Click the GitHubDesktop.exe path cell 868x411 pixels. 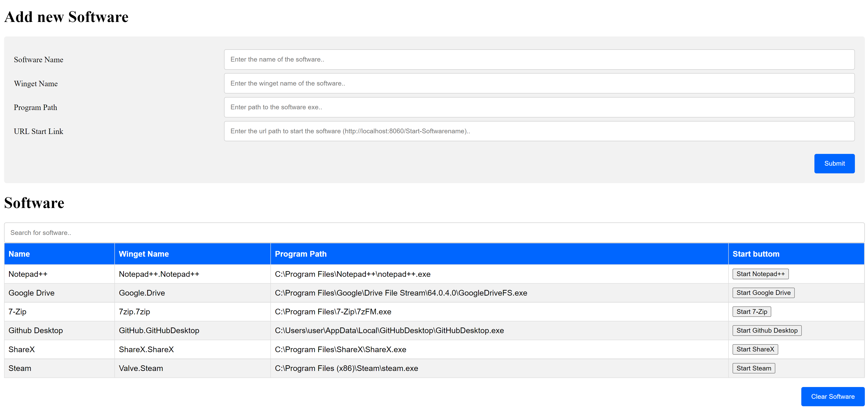(x=389, y=330)
